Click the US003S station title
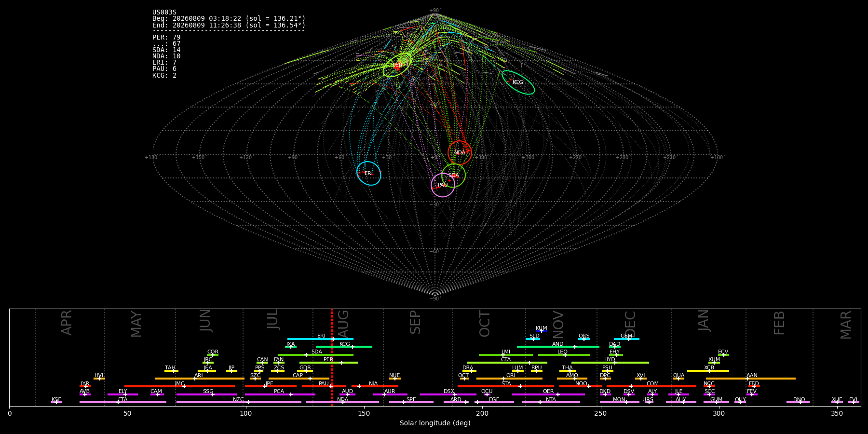The width and height of the screenshot is (868, 434). (x=164, y=12)
